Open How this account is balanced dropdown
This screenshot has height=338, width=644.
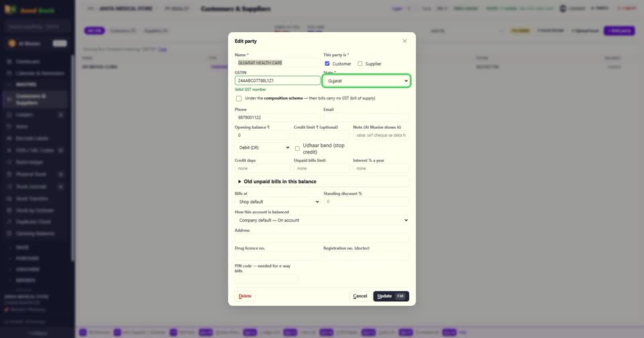[x=321, y=220]
